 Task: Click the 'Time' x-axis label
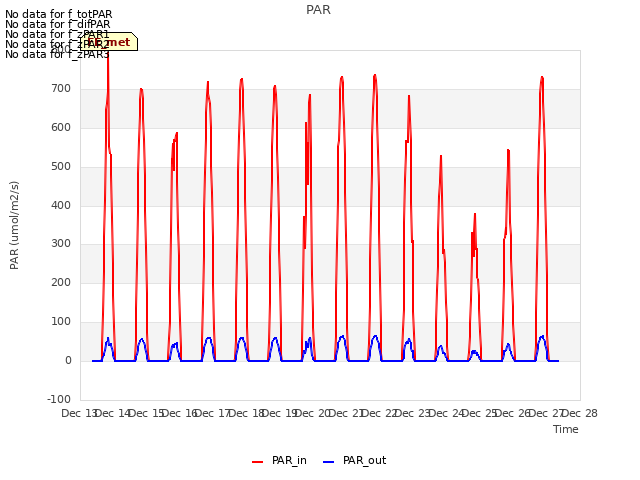click(566, 429)
